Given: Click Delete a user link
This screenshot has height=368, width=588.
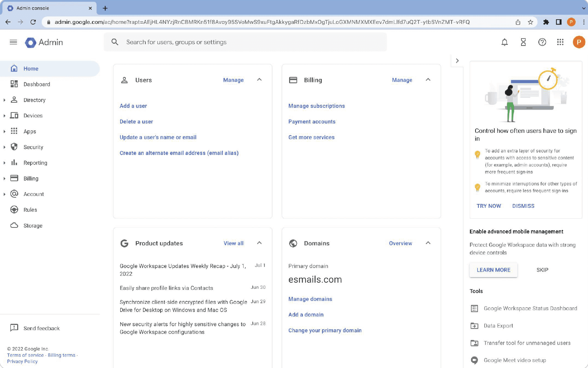Looking at the screenshot, I should [x=136, y=122].
